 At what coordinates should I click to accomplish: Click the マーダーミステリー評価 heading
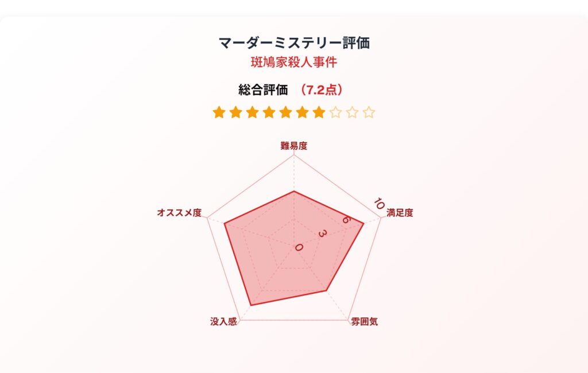(294, 42)
